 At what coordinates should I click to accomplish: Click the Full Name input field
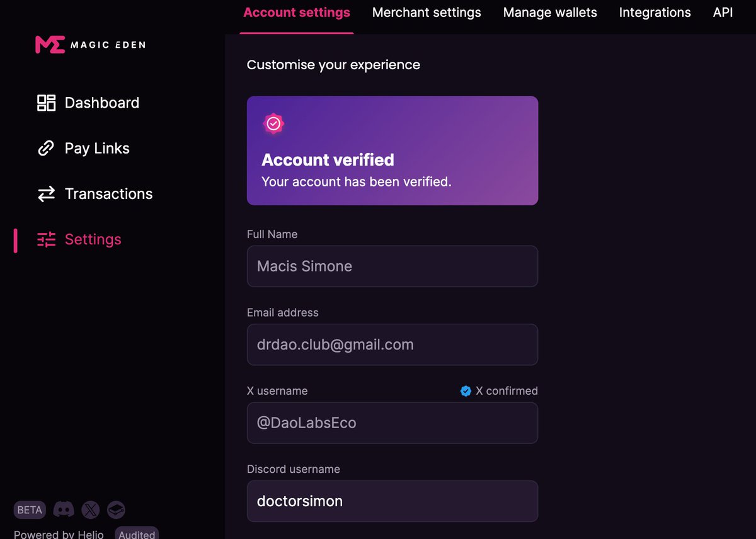click(x=392, y=266)
